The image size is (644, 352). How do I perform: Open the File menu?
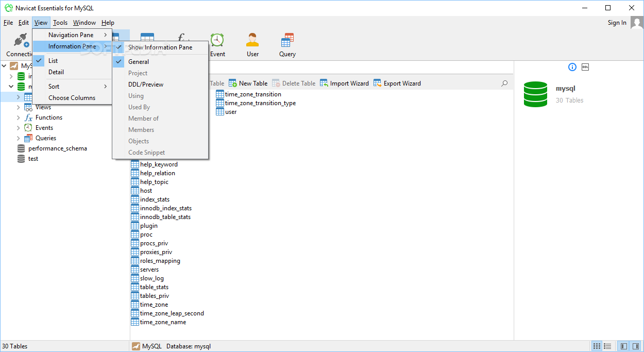point(8,23)
